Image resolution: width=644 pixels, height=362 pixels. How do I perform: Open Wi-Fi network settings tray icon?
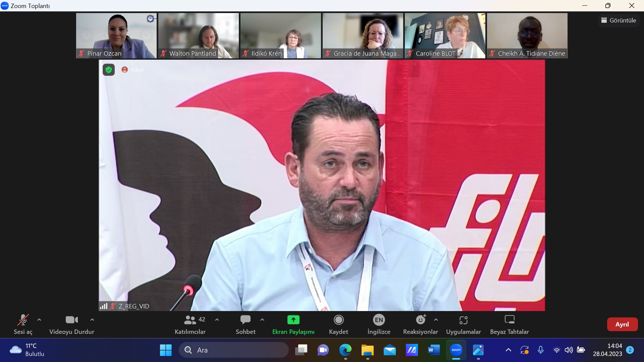[x=556, y=350]
